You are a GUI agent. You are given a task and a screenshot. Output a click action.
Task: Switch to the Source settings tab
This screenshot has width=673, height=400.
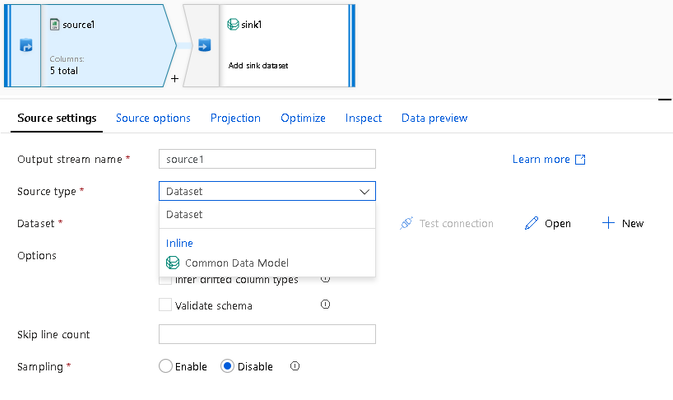tap(57, 118)
